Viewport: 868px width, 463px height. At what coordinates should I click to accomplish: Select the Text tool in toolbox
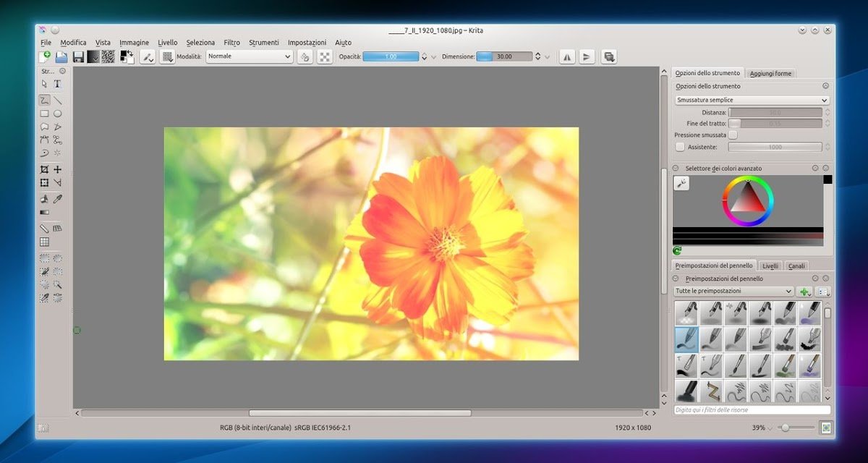[x=57, y=85]
